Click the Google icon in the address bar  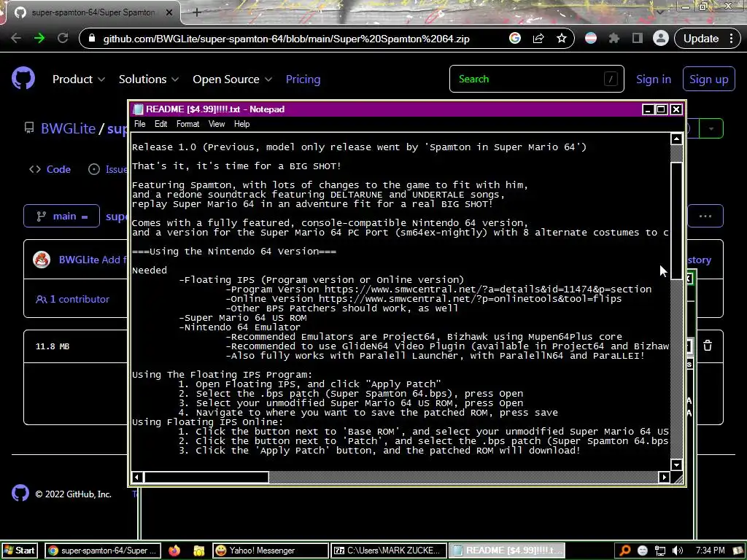[x=515, y=38]
